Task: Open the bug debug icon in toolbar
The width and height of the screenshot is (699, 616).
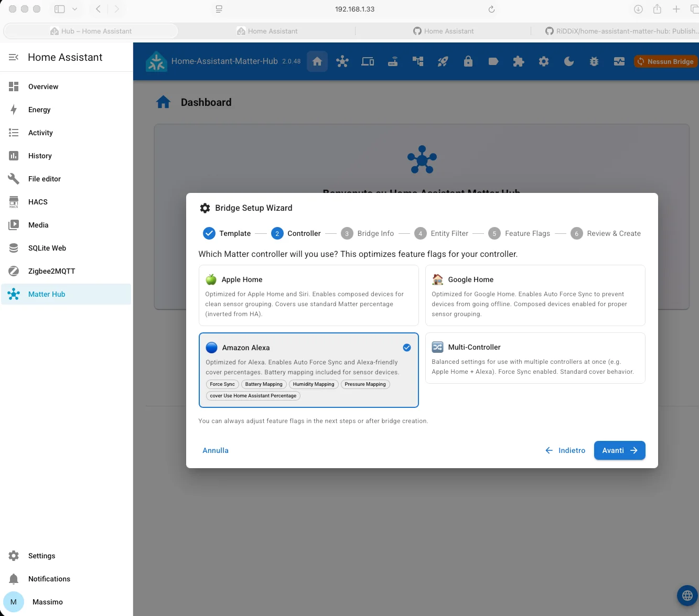Action: pyautogui.click(x=594, y=61)
